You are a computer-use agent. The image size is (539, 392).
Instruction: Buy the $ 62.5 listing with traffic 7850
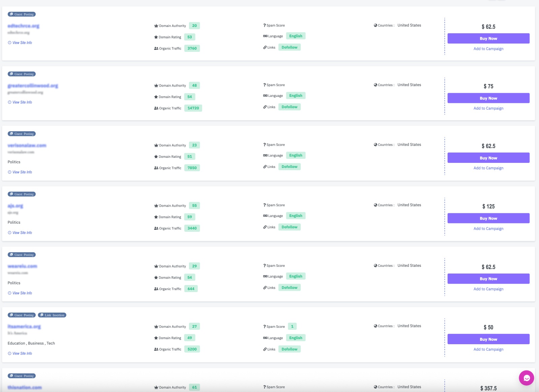pyautogui.click(x=488, y=158)
